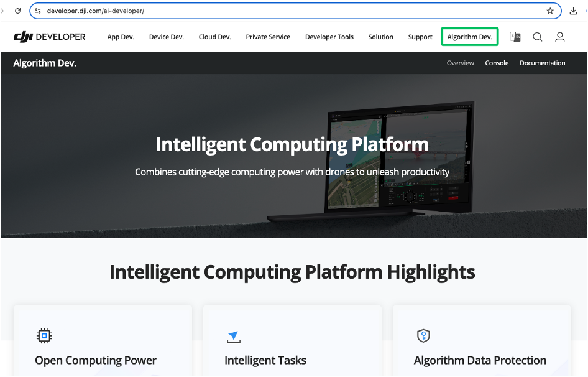The width and height of the screenshot is (588, 377).
Task: Click the Algorithm Data Protection shield icon
Action: pos(423,336)
